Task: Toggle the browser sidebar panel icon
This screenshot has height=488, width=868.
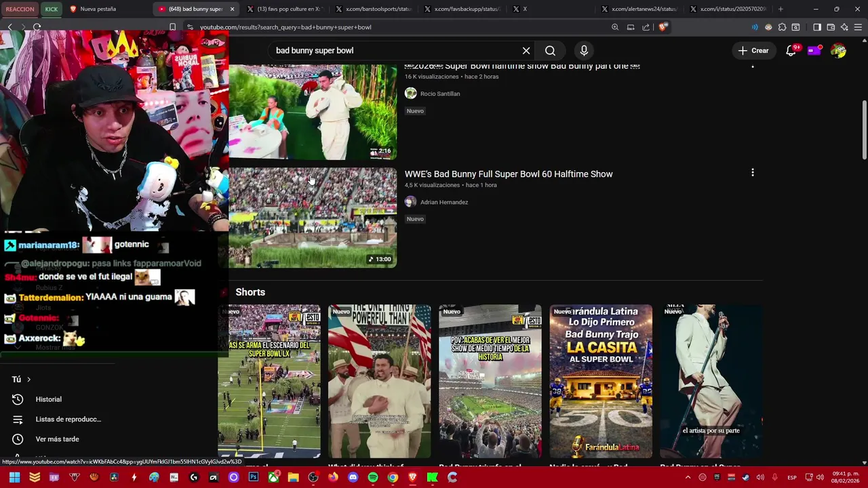Action: pos(816,27)
